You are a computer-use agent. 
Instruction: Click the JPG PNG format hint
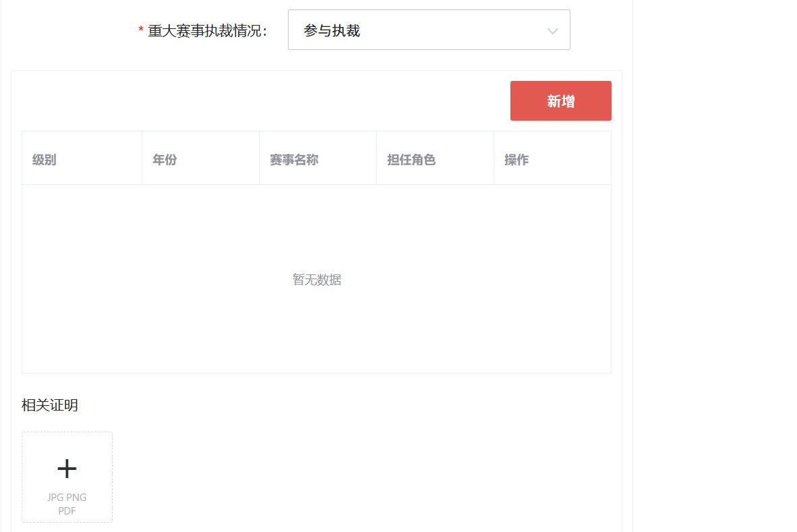pyautogui.click(x=67, y=498)
